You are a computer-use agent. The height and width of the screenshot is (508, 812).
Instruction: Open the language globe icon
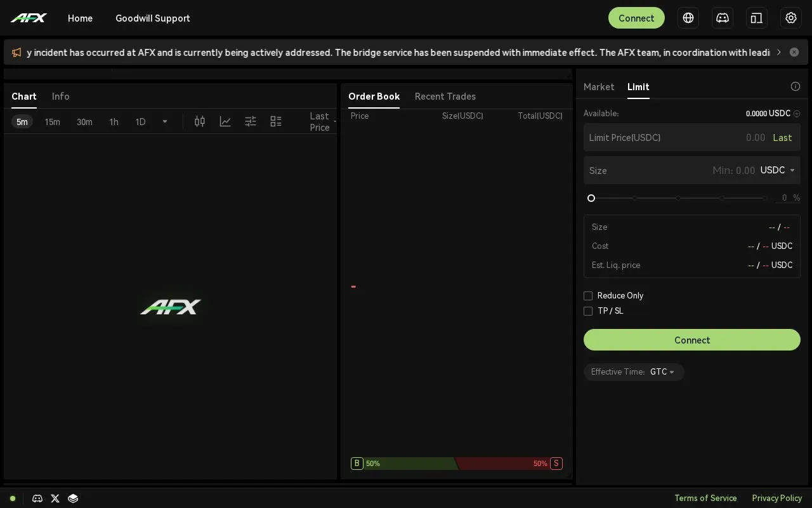(x=688, y=18)
